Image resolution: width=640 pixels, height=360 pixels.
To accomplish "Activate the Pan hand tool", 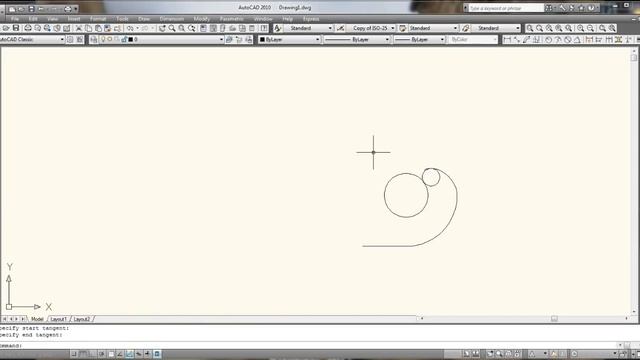I will click(x=162, y=28).
